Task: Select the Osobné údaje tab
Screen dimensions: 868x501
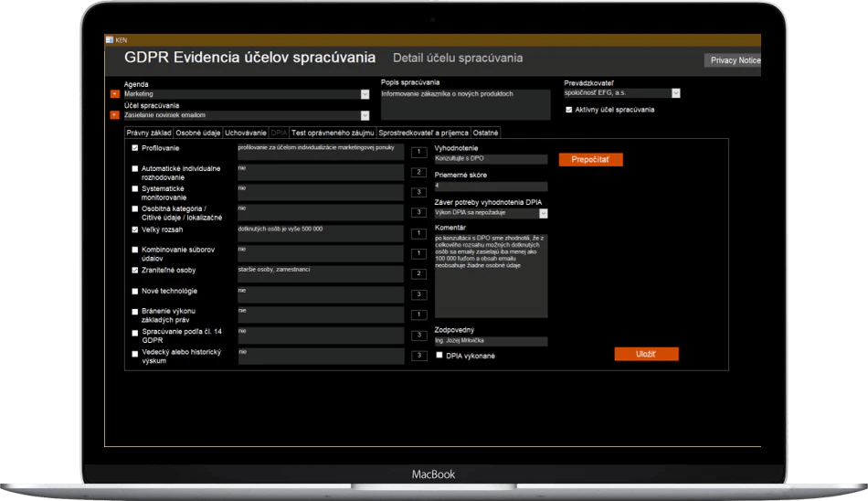Action: pos(197,133)
